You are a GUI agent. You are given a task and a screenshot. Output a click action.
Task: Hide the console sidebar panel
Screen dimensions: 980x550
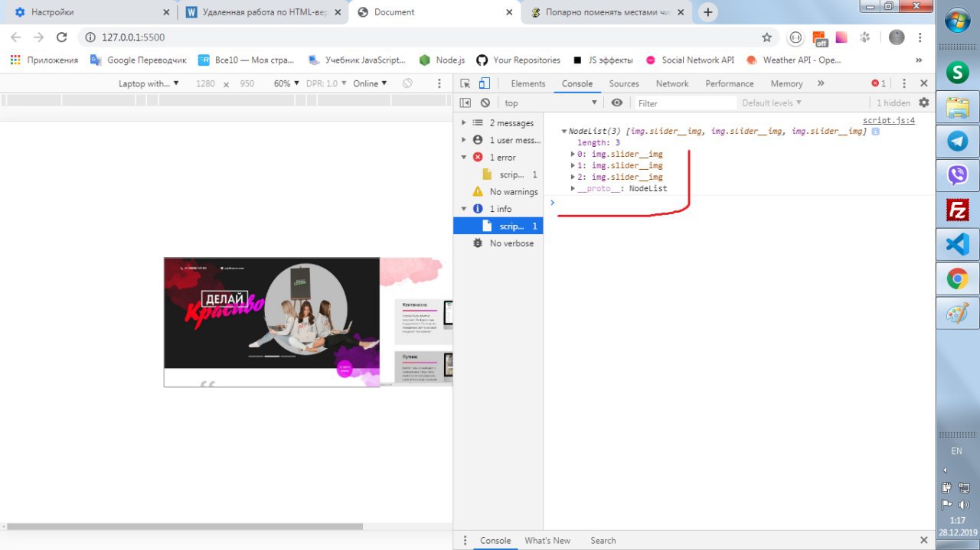point(465,103)
